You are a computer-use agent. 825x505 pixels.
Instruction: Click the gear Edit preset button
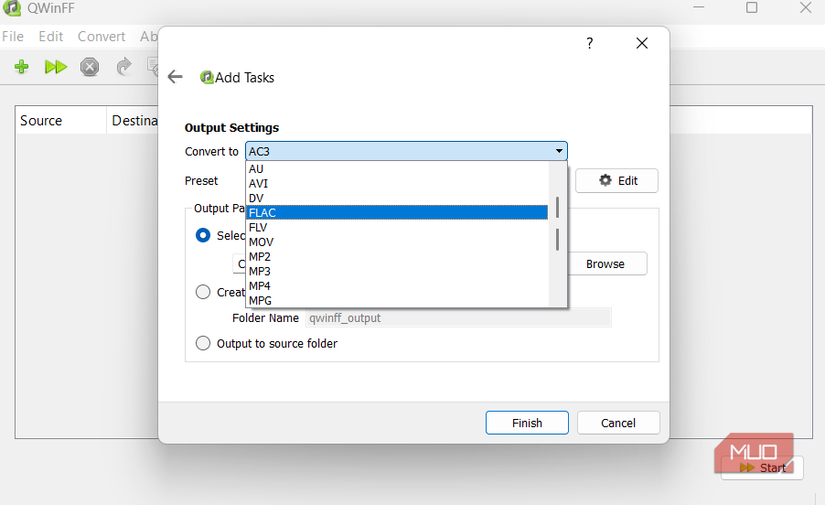(617, 181)
